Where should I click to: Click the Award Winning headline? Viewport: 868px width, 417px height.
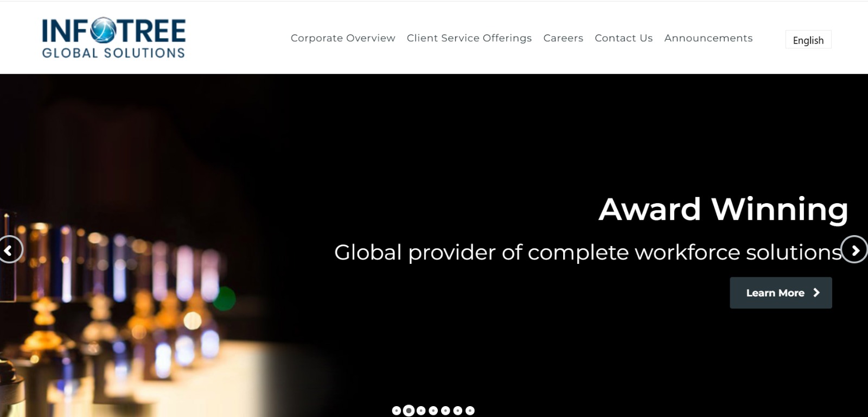tap(723, 210)
